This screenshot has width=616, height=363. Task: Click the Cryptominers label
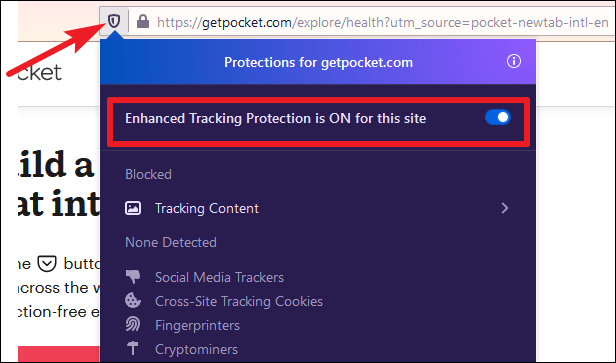(x=196, y=349)
